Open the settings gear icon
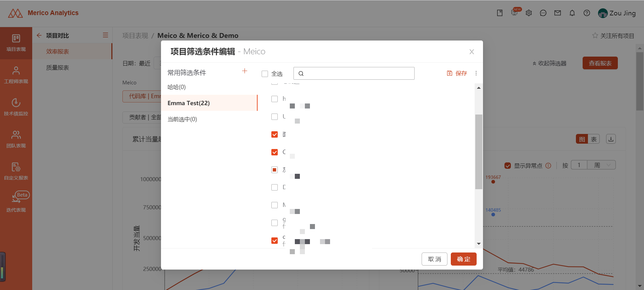This screenshot has width=644, height=290. pos(529,13)
